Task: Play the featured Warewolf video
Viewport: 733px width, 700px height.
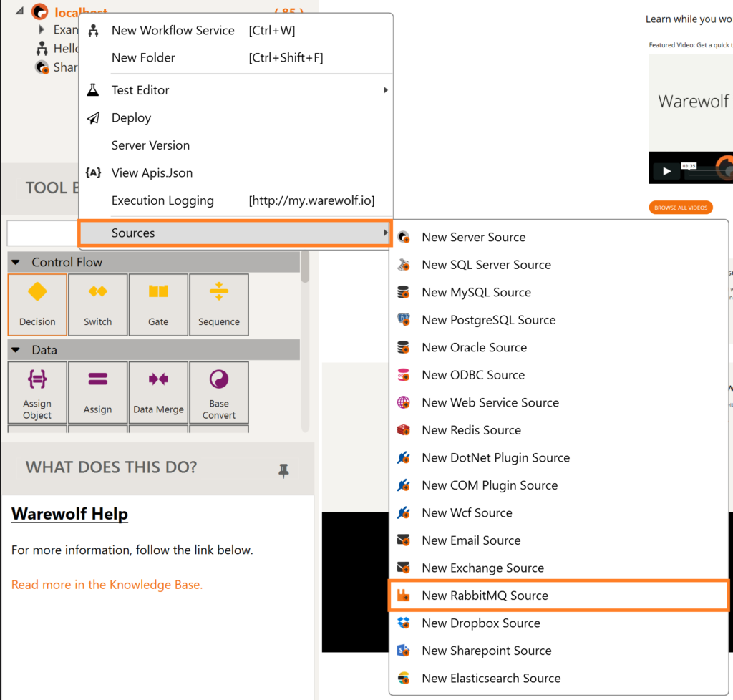Action: tap(666, 171)
